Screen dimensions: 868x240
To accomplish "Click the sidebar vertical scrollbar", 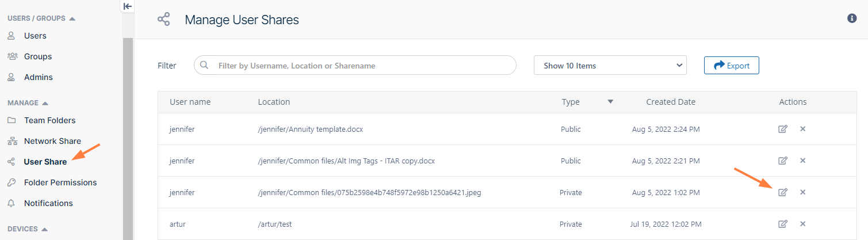I will coord(128,138).
